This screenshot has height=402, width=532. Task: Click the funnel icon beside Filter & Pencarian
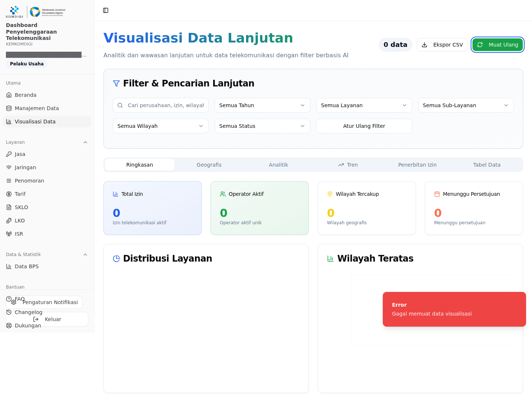(116, 84)
